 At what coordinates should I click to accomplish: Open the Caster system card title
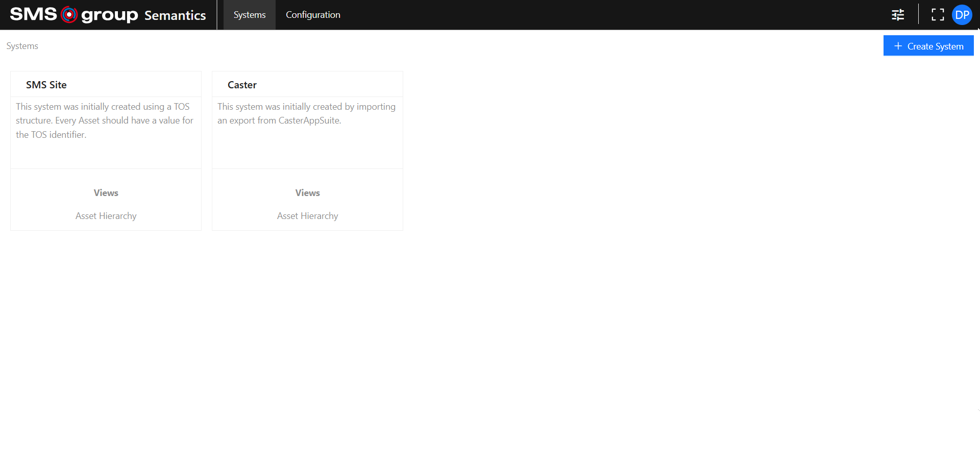click(x=242, y=85)
